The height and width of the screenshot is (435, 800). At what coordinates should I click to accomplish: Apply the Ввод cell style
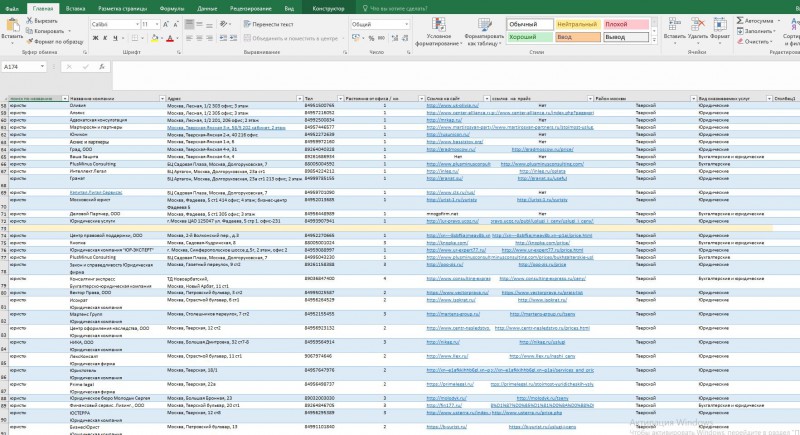pos(577,37)
